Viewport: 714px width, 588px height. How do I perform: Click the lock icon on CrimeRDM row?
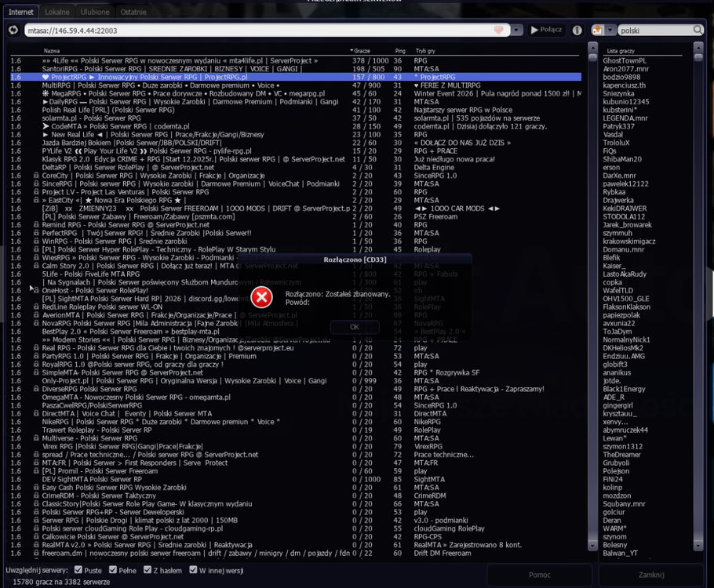(x=36, y=495)
